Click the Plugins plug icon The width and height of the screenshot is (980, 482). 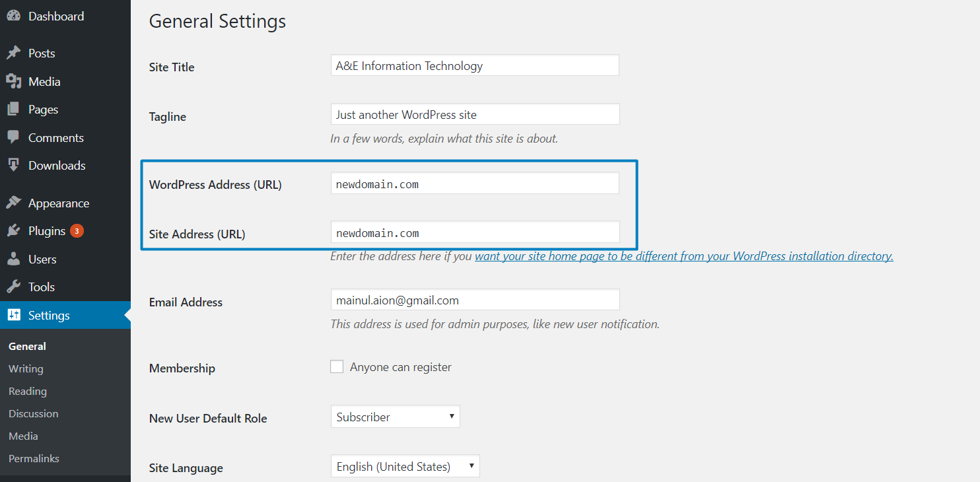click(x=14, y=230)
